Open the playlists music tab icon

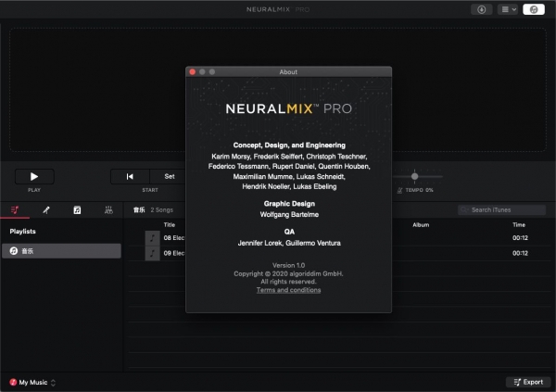click(x=15, y=210)
